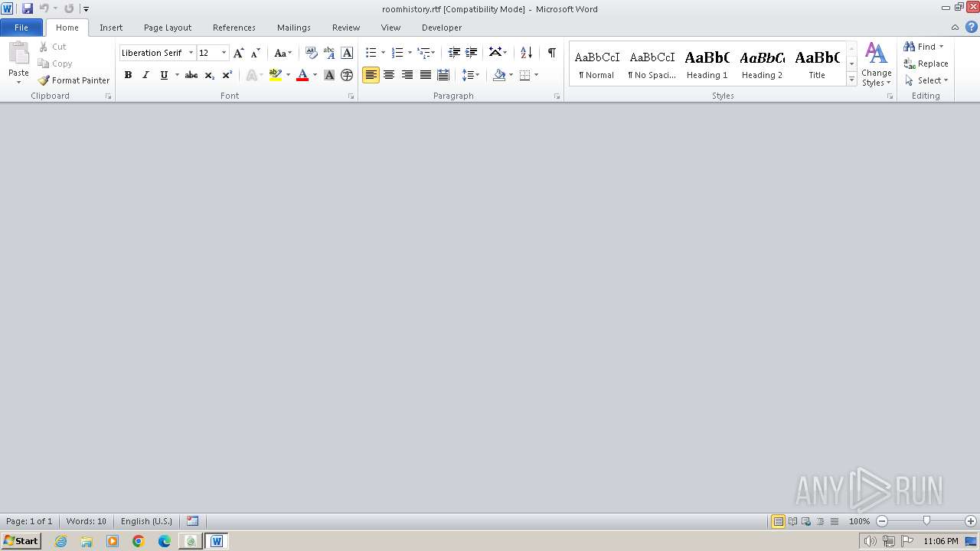
Task: Decrease the paragraph indent
Action: (454, 53)
